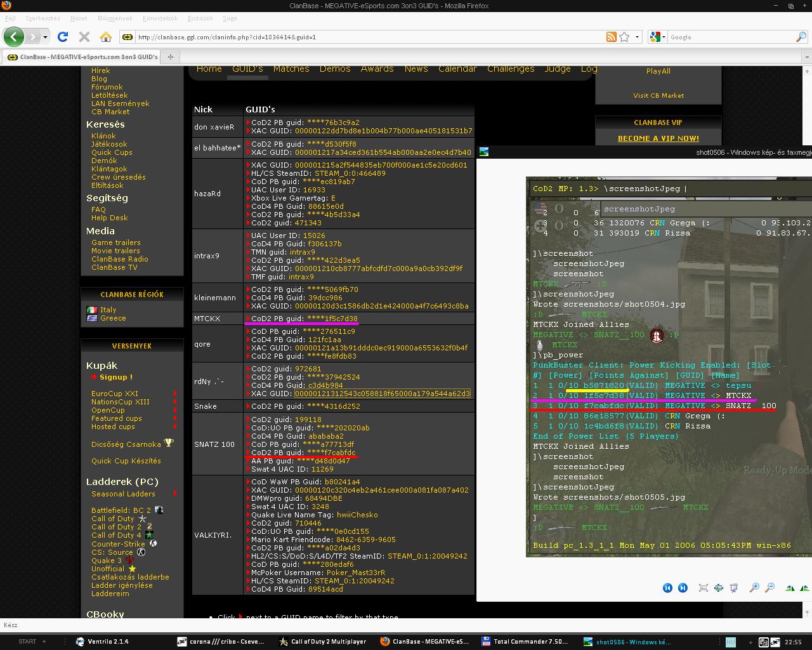The image size is (812, 650).
Task: Go to the Firefox home page icon
Action: tap(106, 37)
